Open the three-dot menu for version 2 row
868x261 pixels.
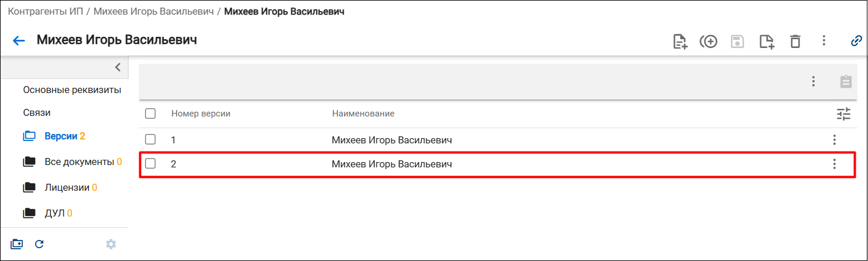tap(835, 164)
